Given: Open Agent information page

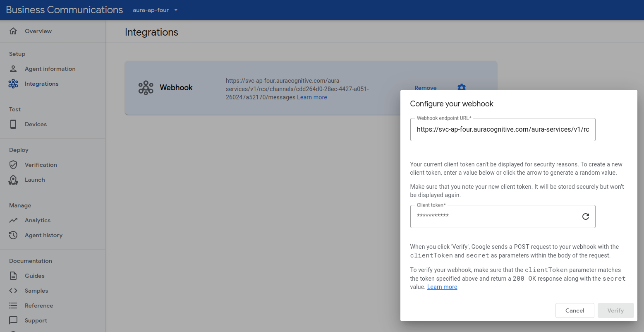Looking at the screenshot, I should coord(50,69).
